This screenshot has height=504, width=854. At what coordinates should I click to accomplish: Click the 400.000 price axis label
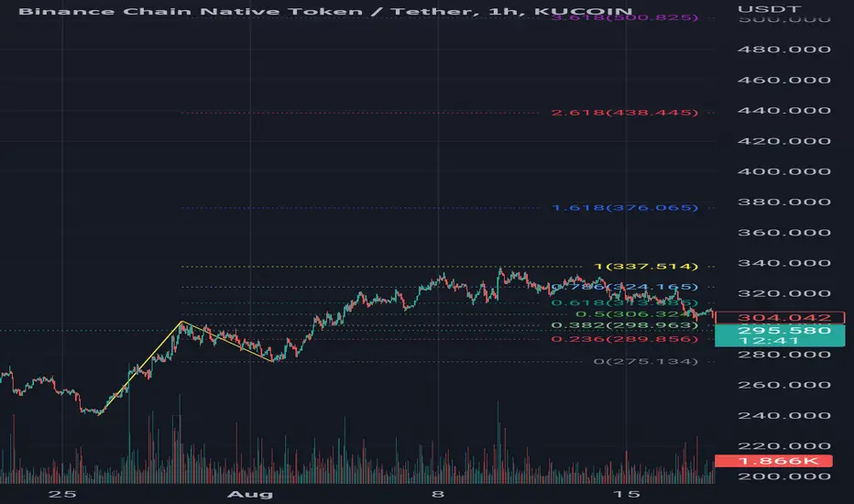(x=784, y=171)
